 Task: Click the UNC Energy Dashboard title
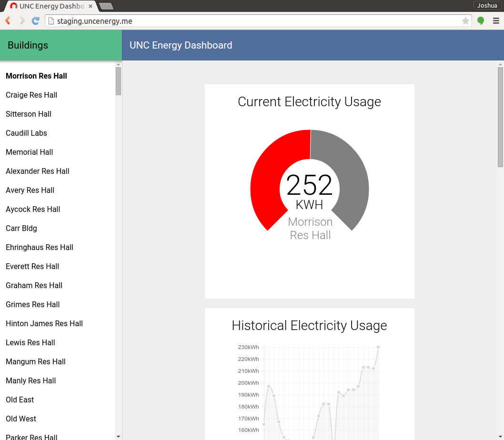coord(181,45)
